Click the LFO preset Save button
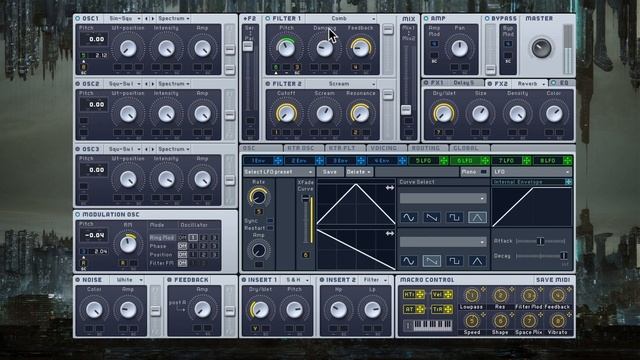This screenshot has height=360, width=640. 330,172
